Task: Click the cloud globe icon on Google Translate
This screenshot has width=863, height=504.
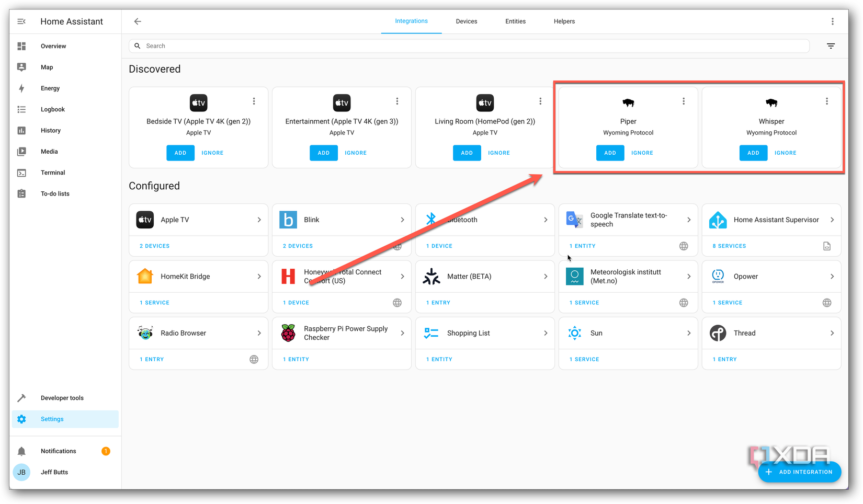Action: (x=684, y=246)
